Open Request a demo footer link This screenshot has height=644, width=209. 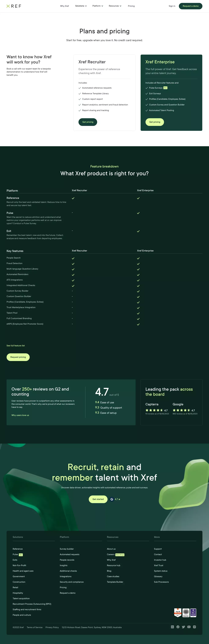pyautogui.click(x=67, y=593)
